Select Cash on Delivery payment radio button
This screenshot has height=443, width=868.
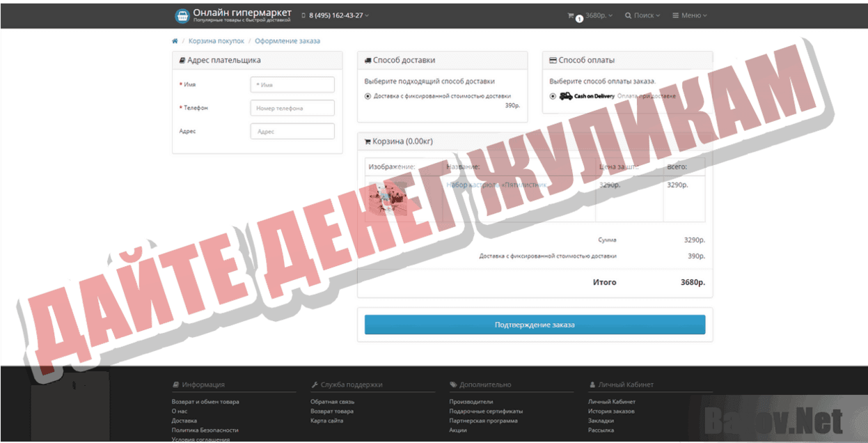(x=553, y=96)
